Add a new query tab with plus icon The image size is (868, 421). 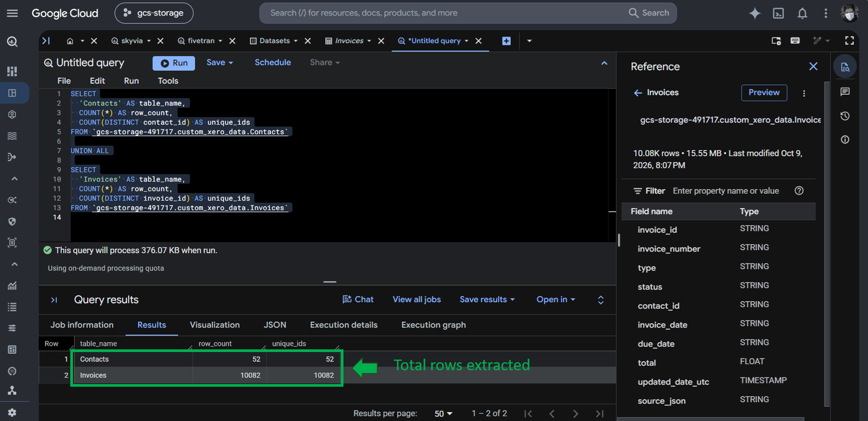506,41
